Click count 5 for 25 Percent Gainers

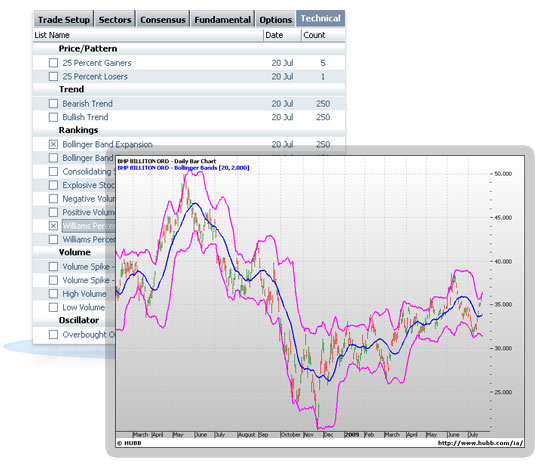click(x=323, y=63)
